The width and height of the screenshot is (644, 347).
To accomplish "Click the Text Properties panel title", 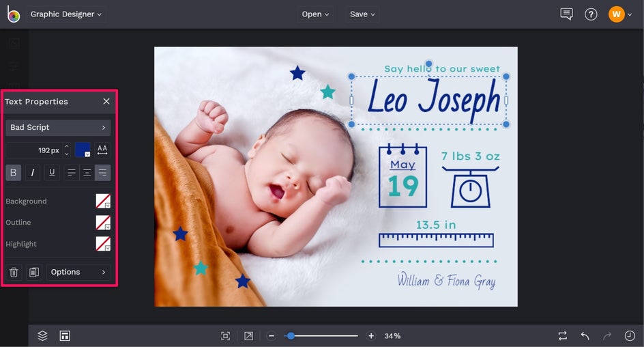I will point(36,102).
